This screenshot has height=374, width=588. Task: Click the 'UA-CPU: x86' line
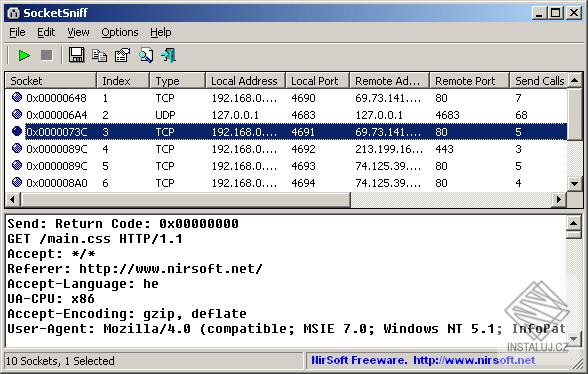[x=51, y=299]
